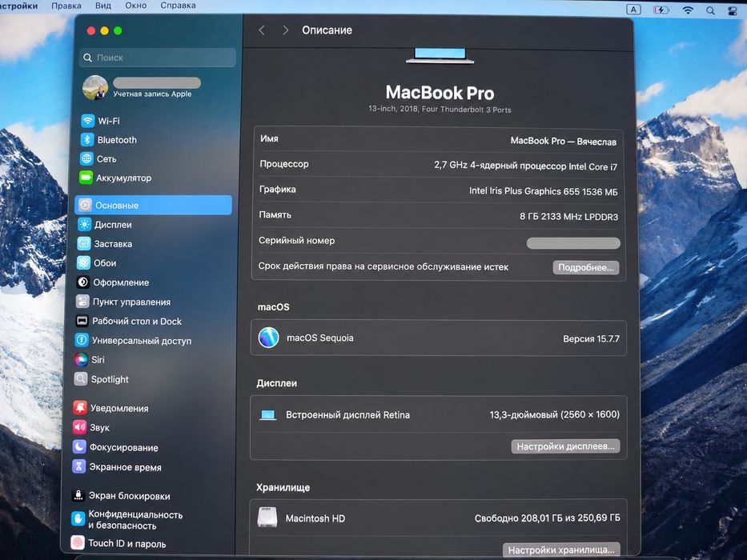Viewport: 747px width, 560px height.
Task: Click the Имя row value MacBook Pro — Вячеслав
Action: [563, 141]
